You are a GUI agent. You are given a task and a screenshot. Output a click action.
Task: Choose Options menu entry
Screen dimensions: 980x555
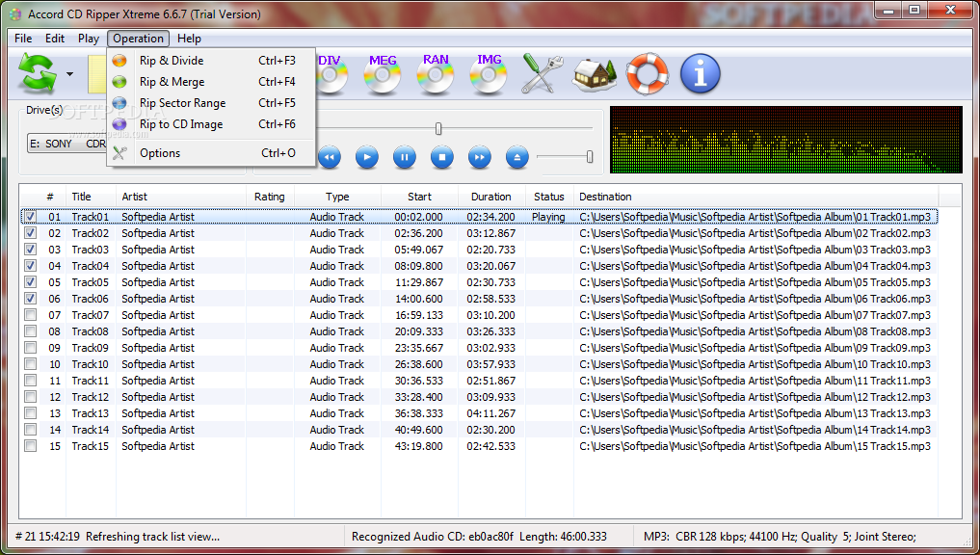(211, 153)
